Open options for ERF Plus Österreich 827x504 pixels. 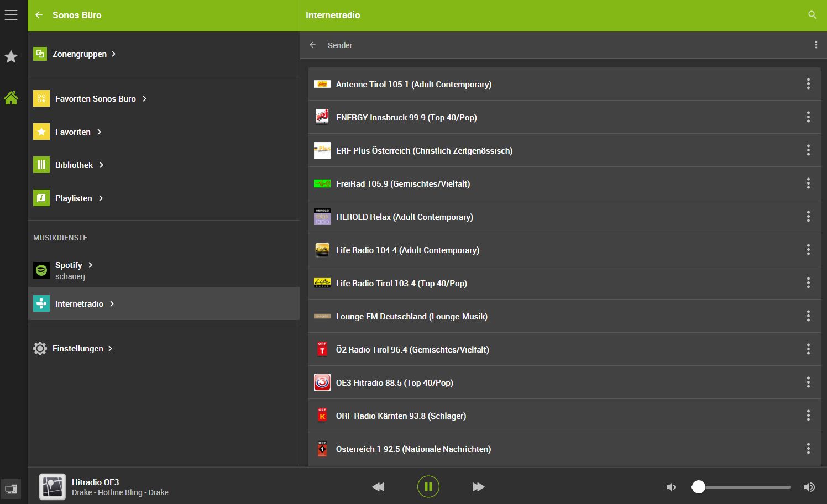coord(808,150)
